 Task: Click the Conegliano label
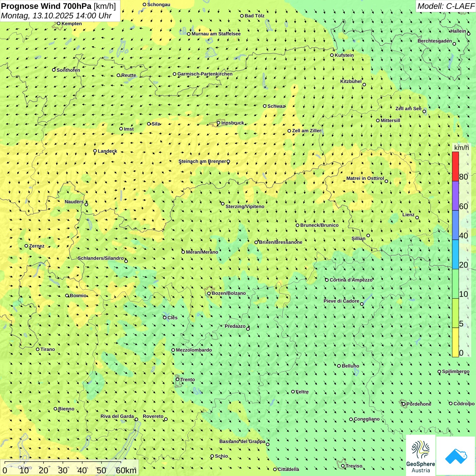(x=367, y=419)
